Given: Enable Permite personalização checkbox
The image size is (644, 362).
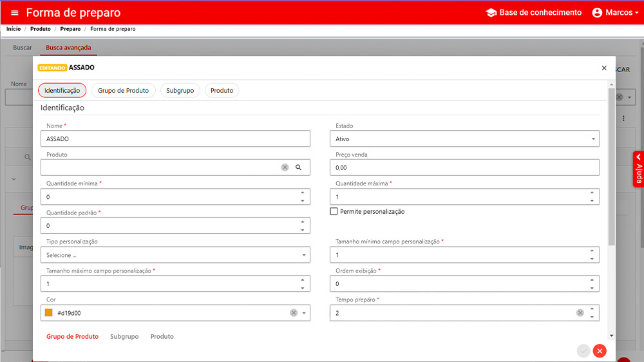Looking at the screenshot, I should coord(334,211).
